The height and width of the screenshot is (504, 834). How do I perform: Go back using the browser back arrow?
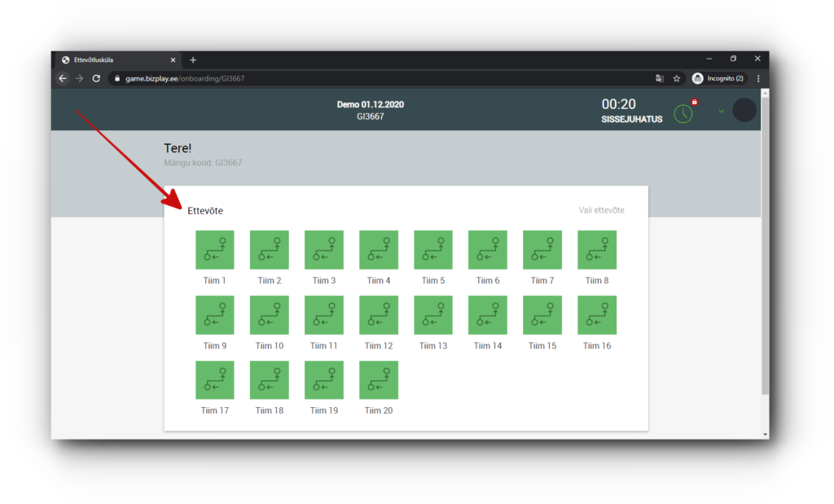(63, 78)
